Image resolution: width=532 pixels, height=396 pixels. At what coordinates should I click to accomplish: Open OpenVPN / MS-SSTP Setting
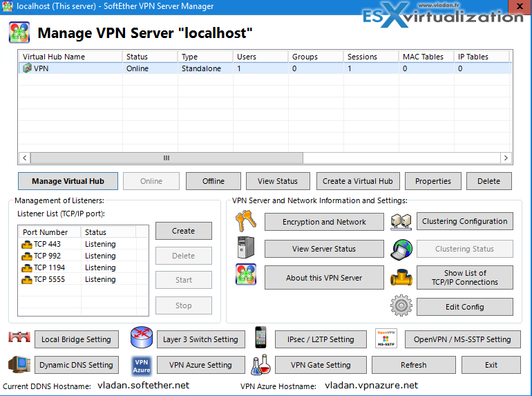[x=462, y=339]
